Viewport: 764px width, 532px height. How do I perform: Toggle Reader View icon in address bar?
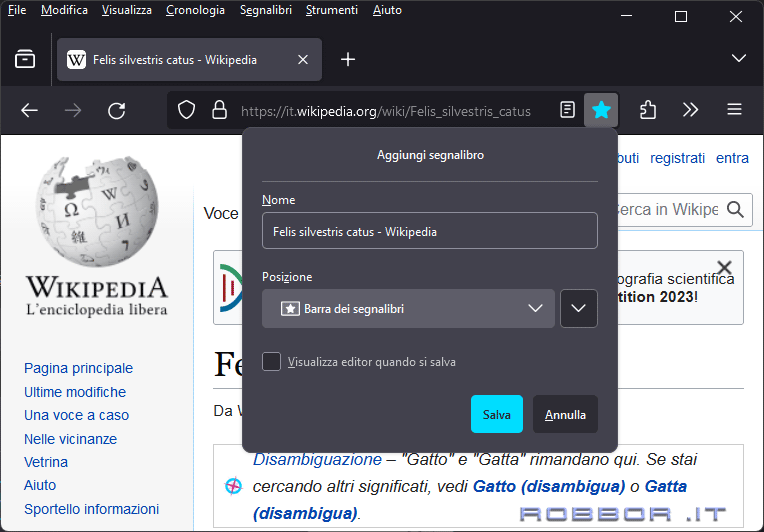[x=567, y=110]
